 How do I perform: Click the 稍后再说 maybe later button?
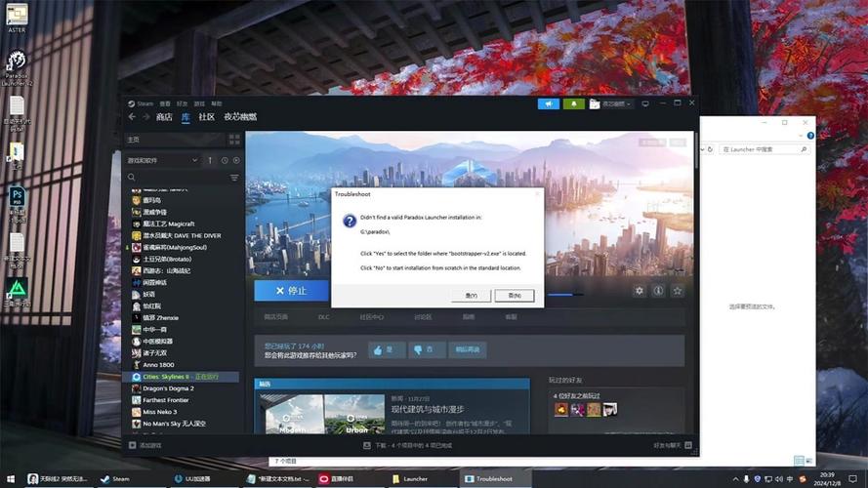pos(468,349)
